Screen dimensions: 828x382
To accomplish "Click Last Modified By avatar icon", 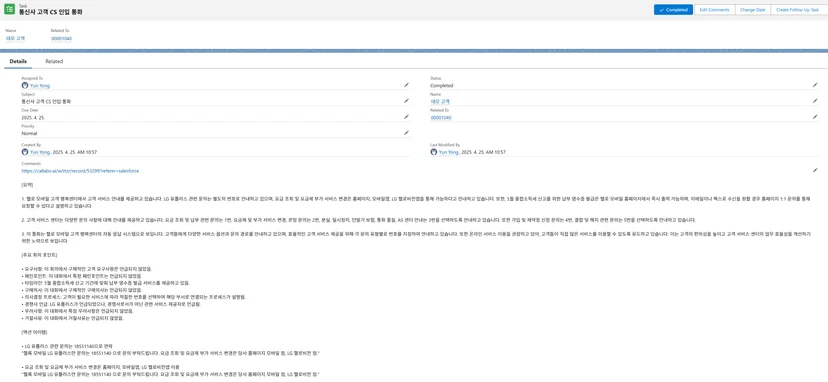I will (434, 152).
